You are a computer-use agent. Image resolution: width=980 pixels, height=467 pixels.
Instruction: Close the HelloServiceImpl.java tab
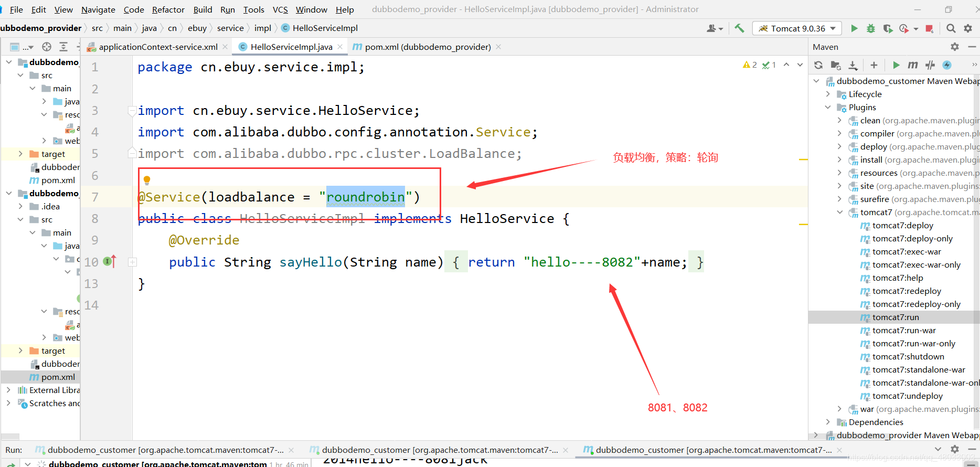pos(340,47)
